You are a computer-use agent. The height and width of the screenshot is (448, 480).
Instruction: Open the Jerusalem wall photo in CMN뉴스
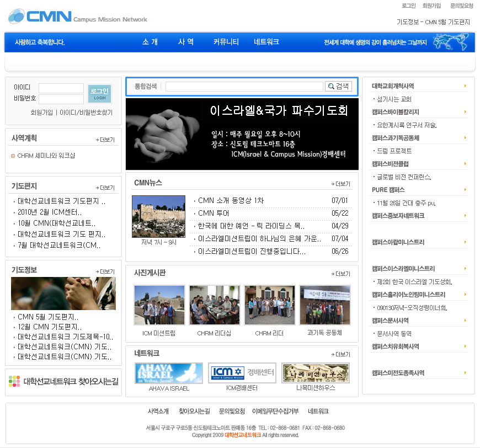[x=158, y=216]
